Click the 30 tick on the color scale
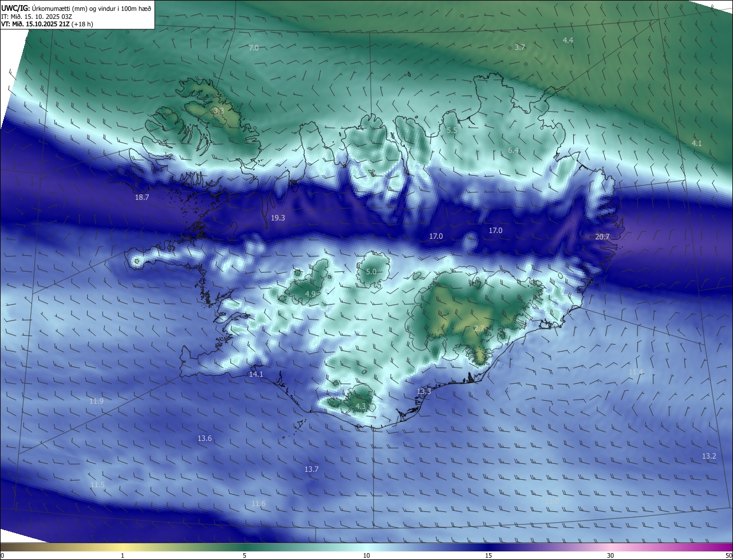Viewport: 733px width, 560px height. coord(610,555)
